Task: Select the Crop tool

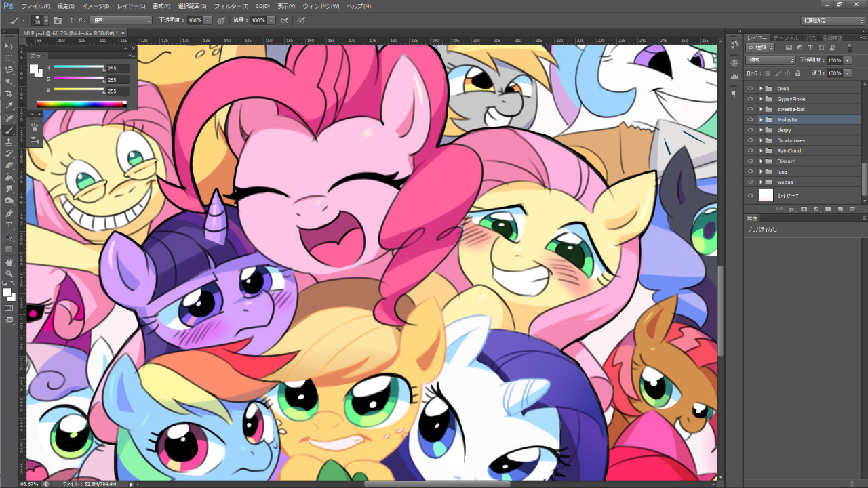Action: coord(9,94)
